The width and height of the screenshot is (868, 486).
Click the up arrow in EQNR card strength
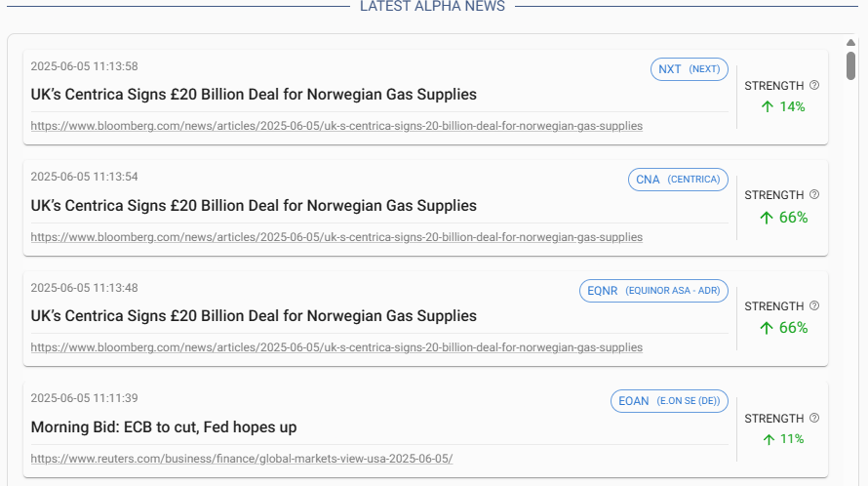click(x=767, y=328)
